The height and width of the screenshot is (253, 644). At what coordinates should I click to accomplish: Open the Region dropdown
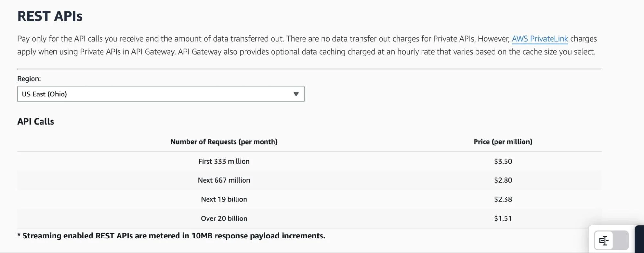[x=160, y=94]
